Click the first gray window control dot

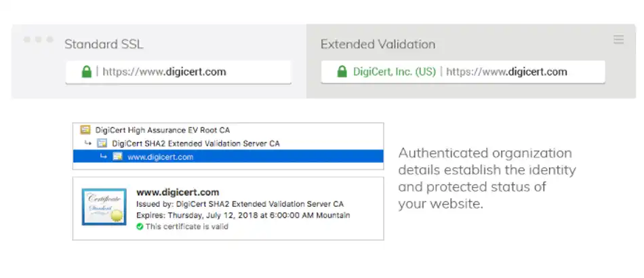coord(27,39)
